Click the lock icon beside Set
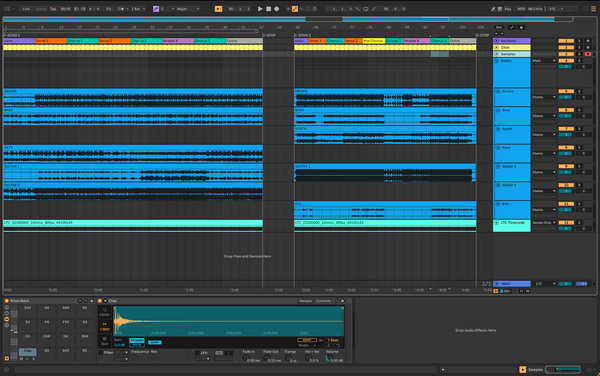 click(x=521, y=28)
